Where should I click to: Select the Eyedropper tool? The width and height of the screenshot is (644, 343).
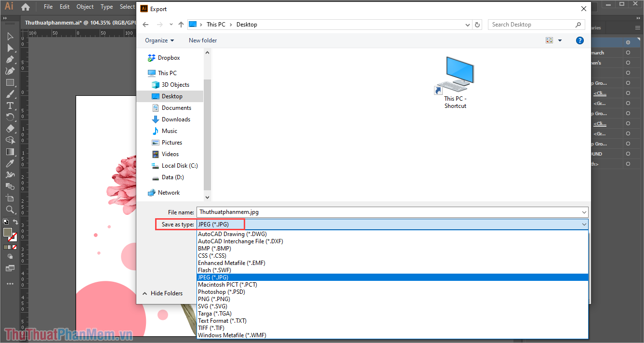pyautogui.click(x=10, y=163)
